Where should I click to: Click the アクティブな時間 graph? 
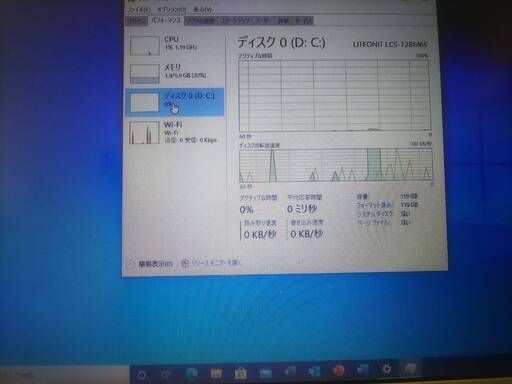pos(335,96)
